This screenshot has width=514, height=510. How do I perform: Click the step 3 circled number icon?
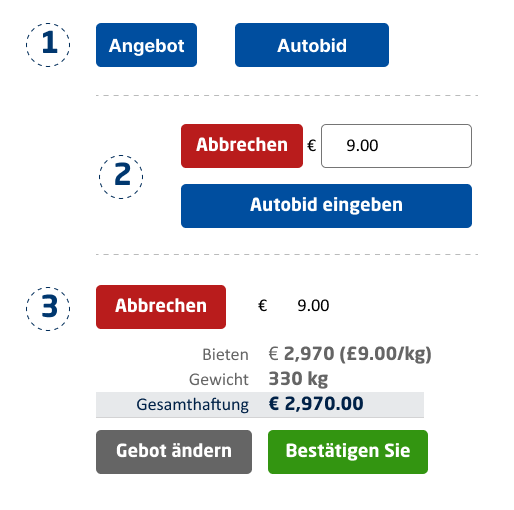coord(48,309)
